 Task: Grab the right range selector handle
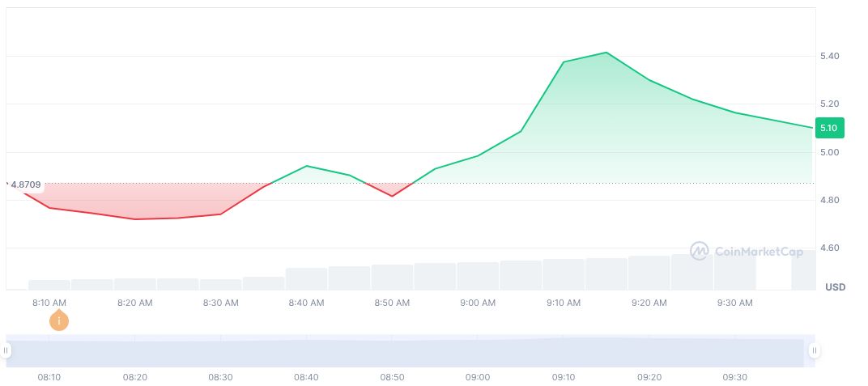(x=814, y=350)
